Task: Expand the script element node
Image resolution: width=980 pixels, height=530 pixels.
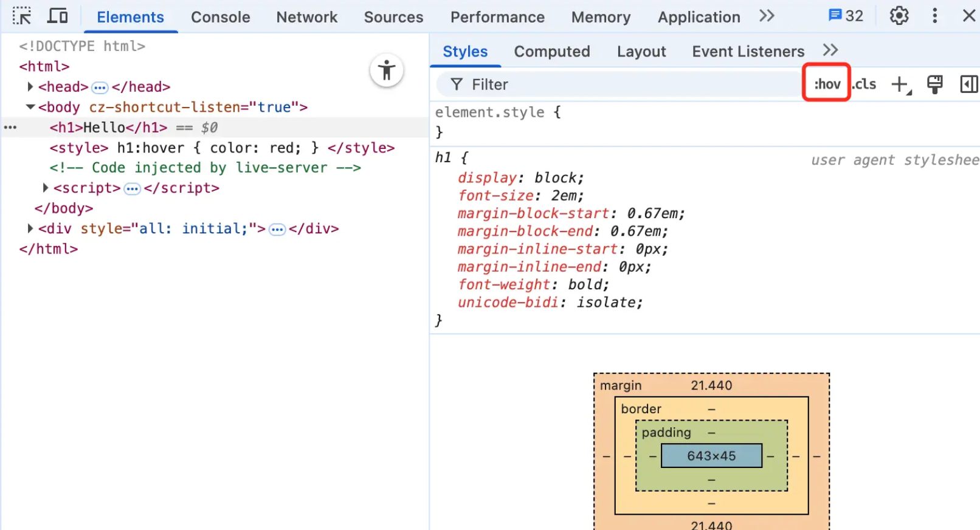Action: point(45,188)
